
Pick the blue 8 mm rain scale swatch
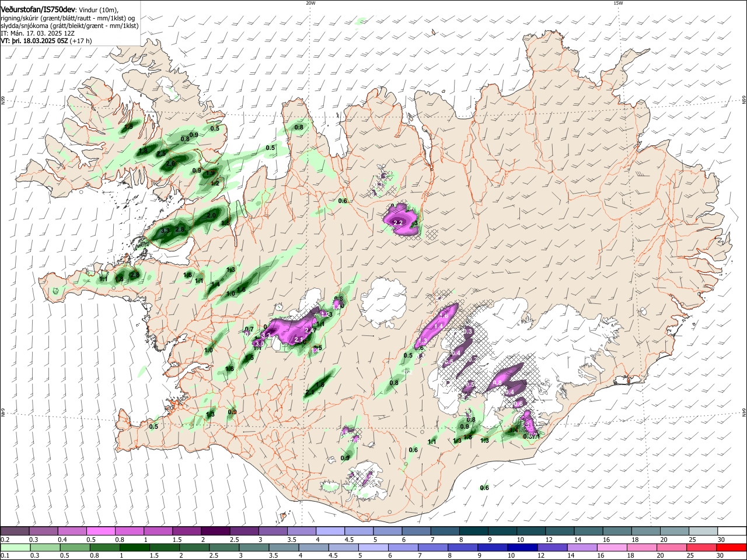(x=463, y=547)
